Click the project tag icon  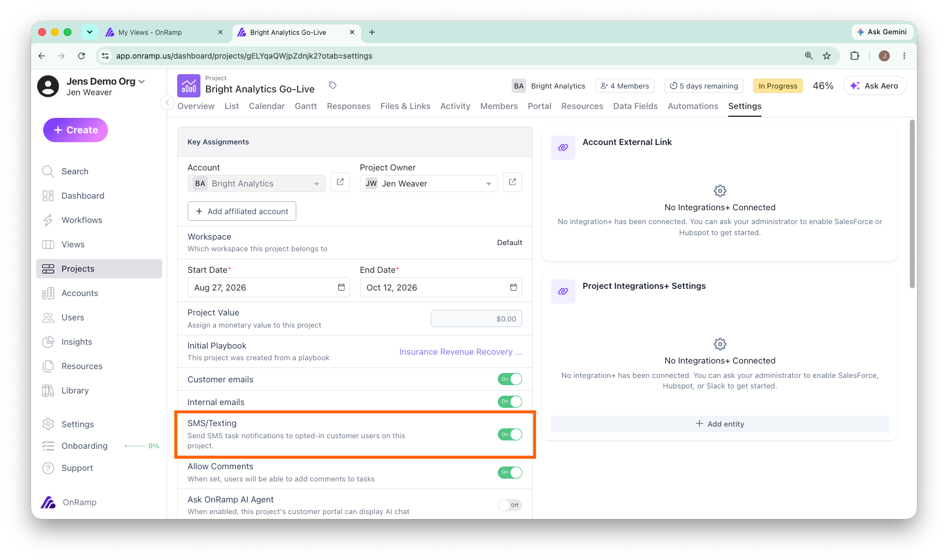[x=333, y=85]
